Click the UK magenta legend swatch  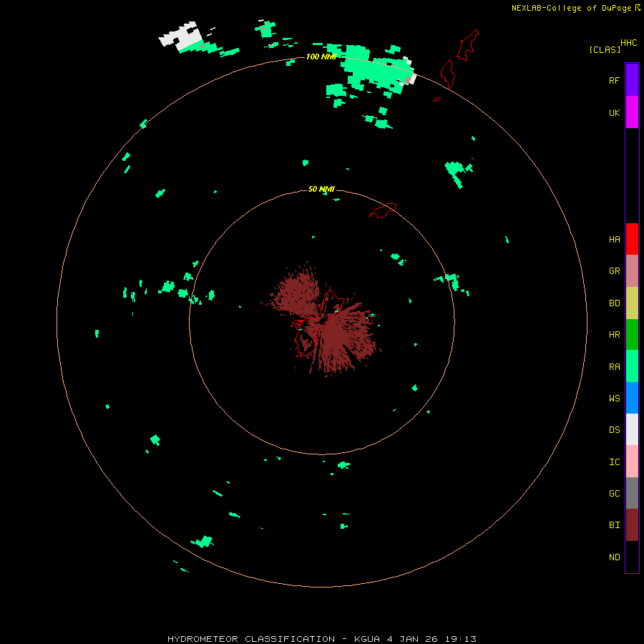(632, 112)
